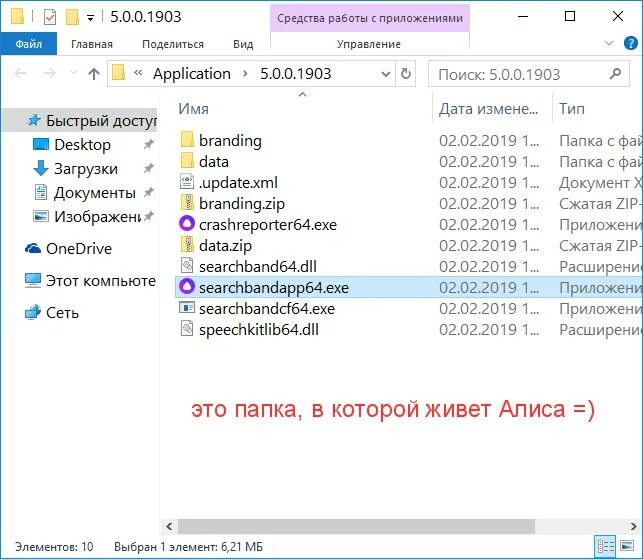Screen dimensions: 643x559
Task: Go back with the left arrow
Action: pyautogui.click(x=20, y=73)
